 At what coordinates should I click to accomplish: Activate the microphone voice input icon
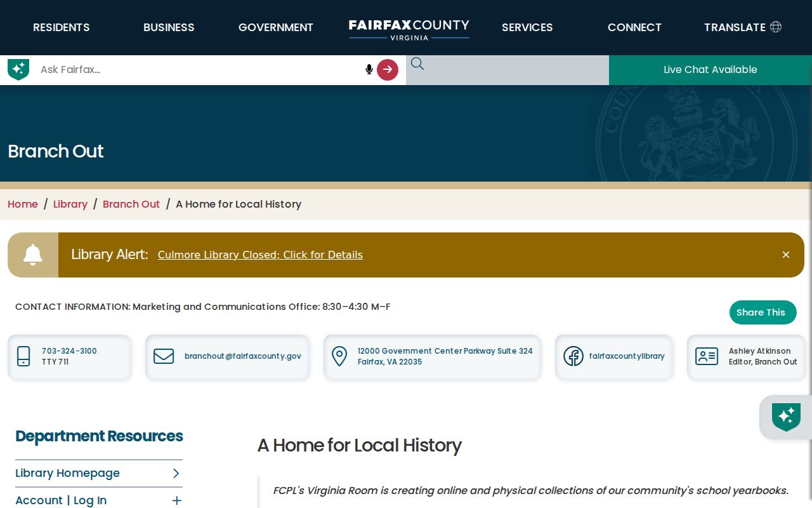coord(369,69)
